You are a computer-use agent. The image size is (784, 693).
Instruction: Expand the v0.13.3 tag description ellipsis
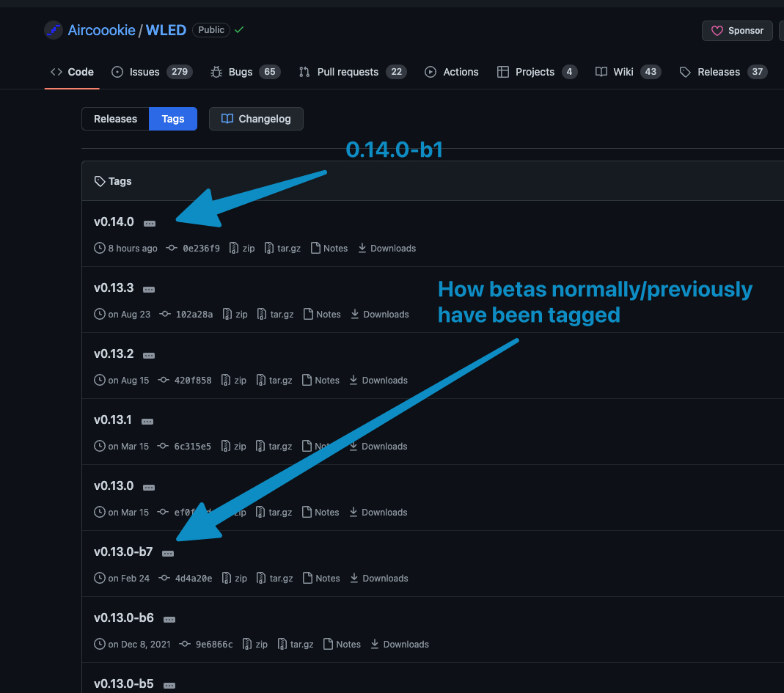pyautogui.click(x=149, y=289)
